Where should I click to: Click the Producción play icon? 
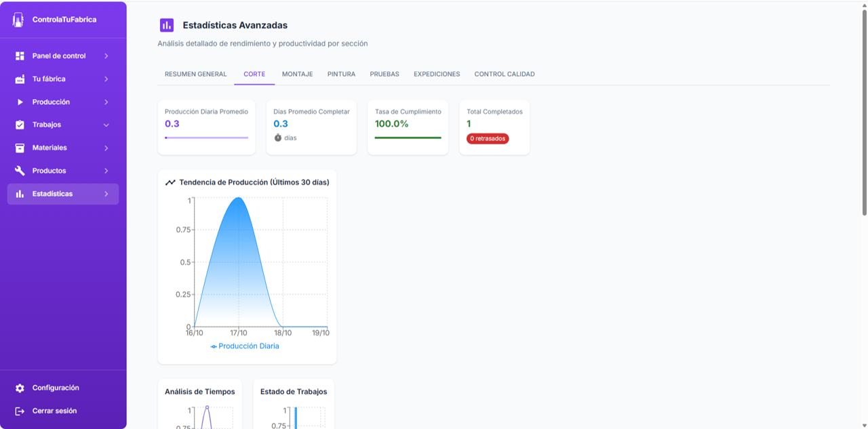[21, 102]
